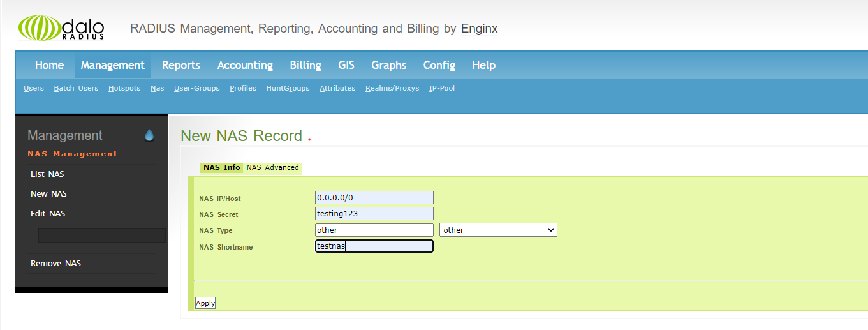
Task: Open the Config menu
Action: tap(439, 65)
